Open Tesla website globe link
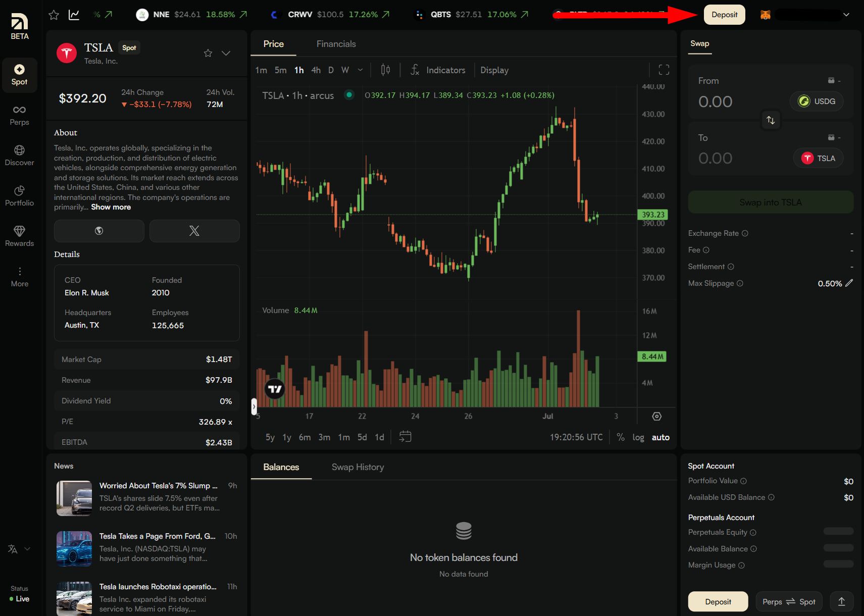 click(99, 231)
